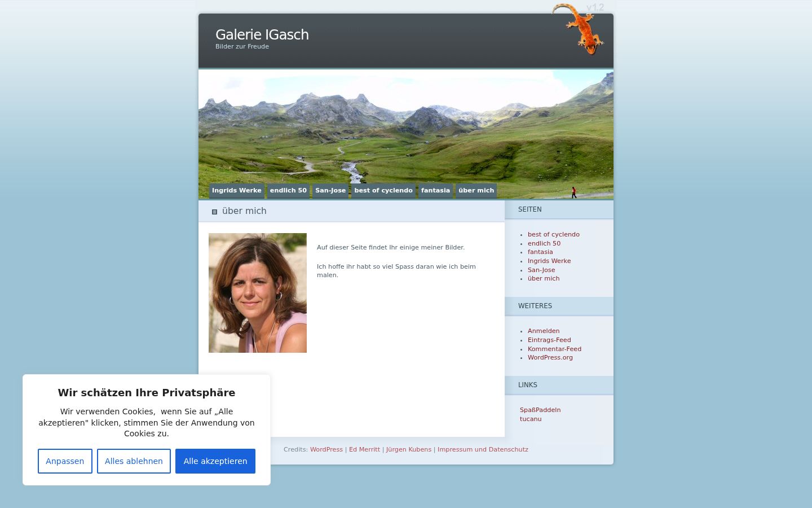Visit the 'tucanu' link

point(531,419)
